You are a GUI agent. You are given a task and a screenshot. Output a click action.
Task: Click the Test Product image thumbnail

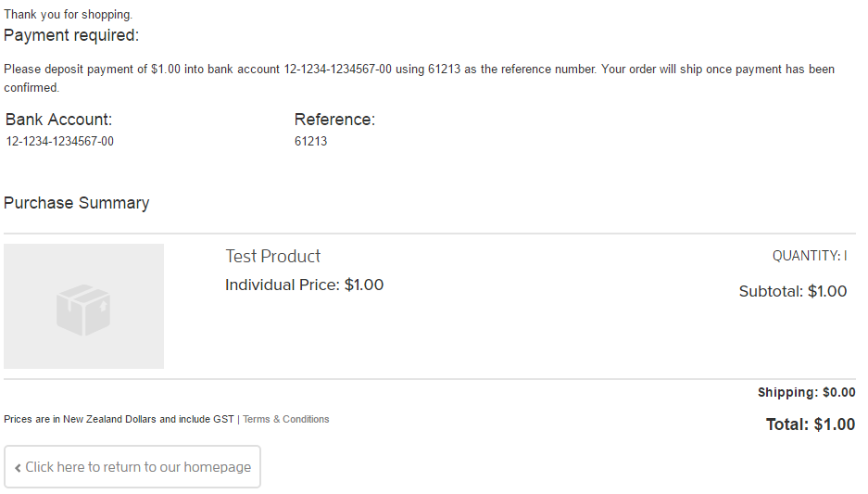point(83,306)
